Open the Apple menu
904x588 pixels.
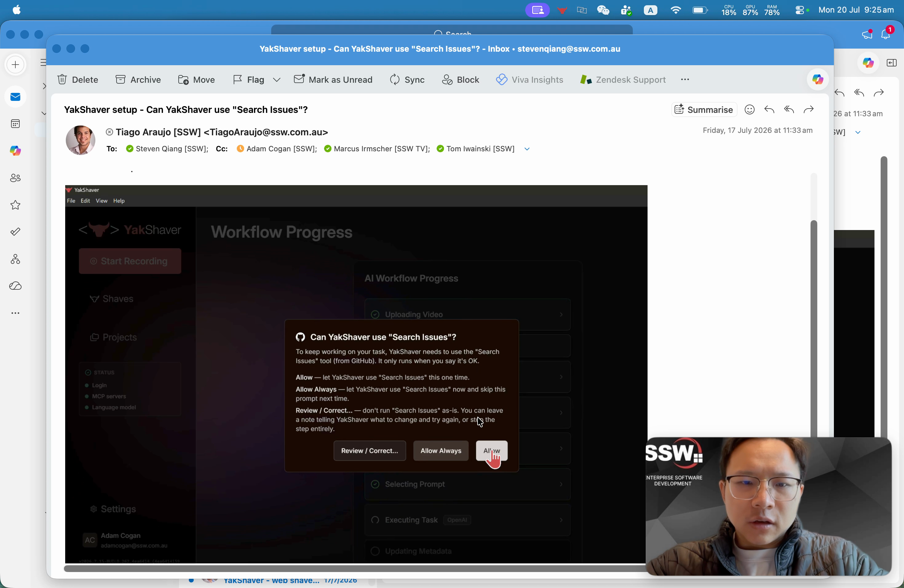[x=17, y=10]
